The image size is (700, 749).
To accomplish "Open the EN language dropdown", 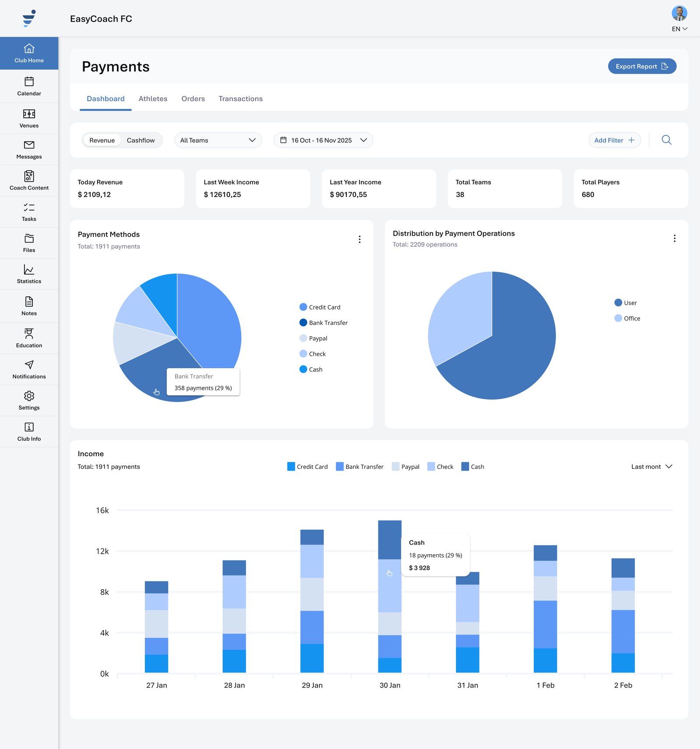I will click(x=679, y=29).
